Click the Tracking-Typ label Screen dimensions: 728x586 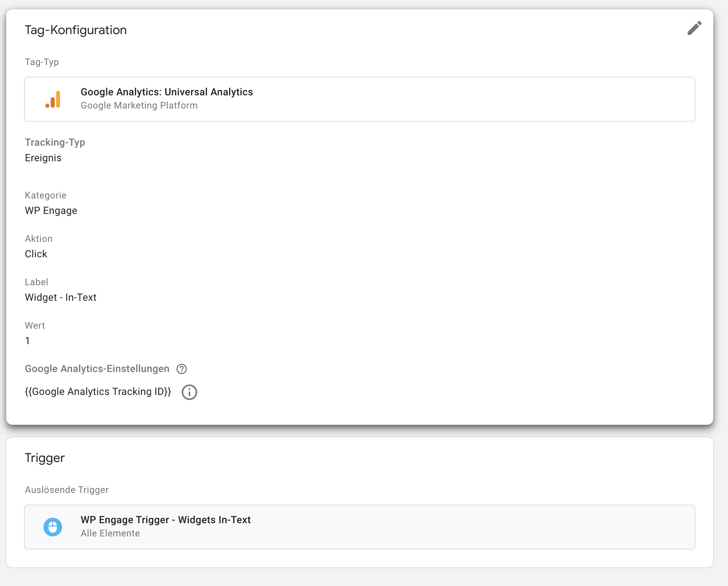tap(55, 142)
